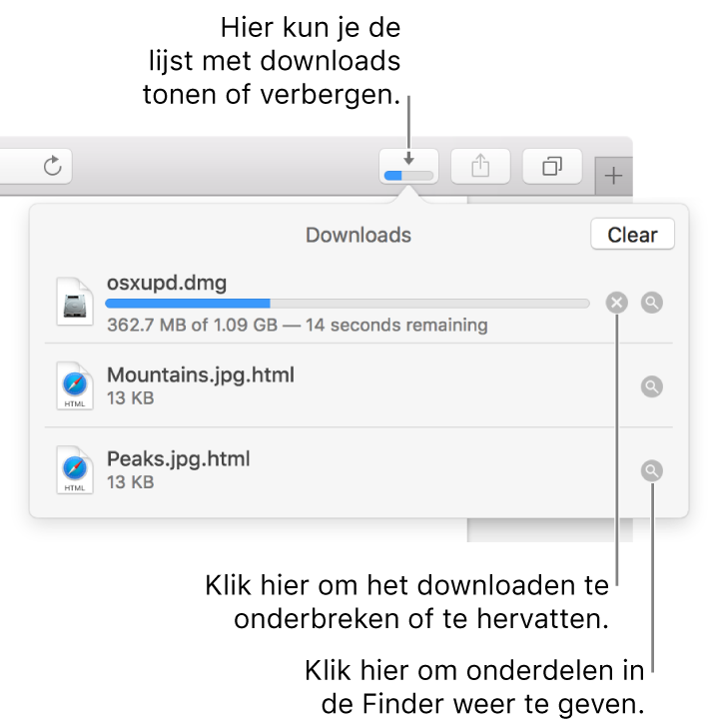Image resolution: width=709 pixels, height=728 pixels.
Task: Click the osxupd.dmg disk image icon
Action: tap(75, 302)
